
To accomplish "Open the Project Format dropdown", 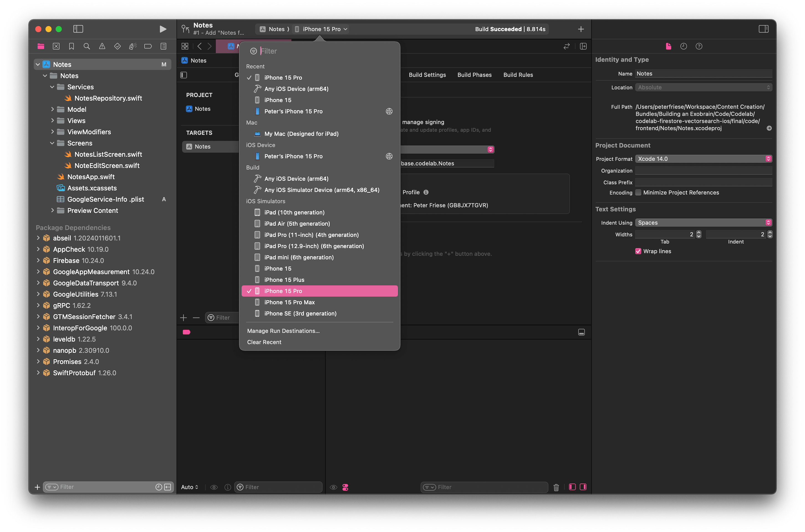I will click(x=704, y=158).
